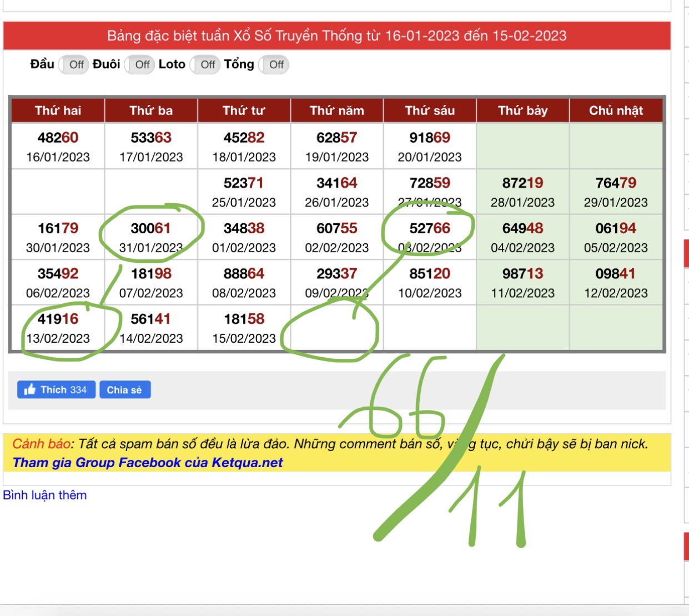Click the Chia sẻ share button

124,390
